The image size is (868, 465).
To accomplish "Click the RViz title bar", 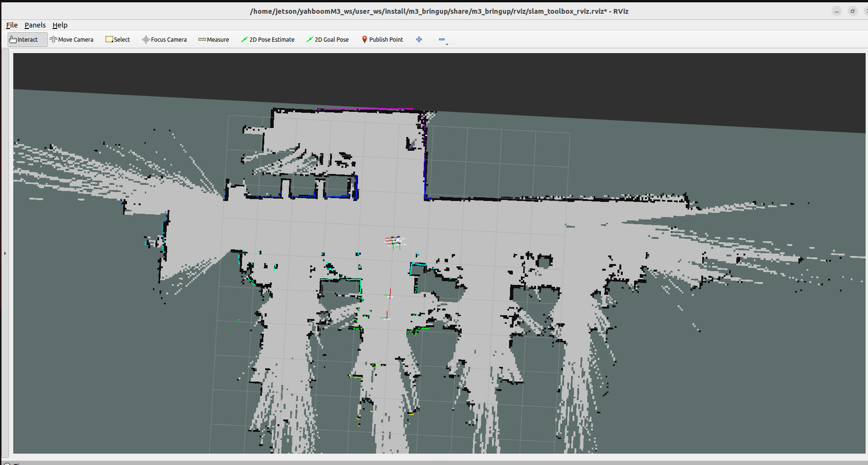I will click(438, 11).
